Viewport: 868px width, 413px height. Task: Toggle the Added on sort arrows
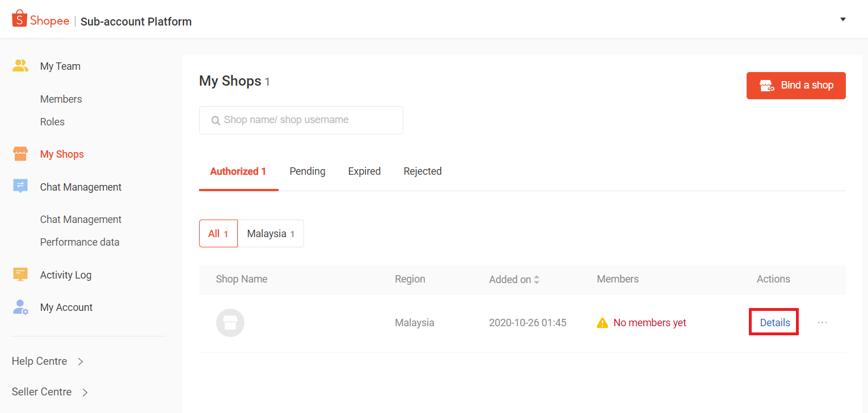[536, 279]
